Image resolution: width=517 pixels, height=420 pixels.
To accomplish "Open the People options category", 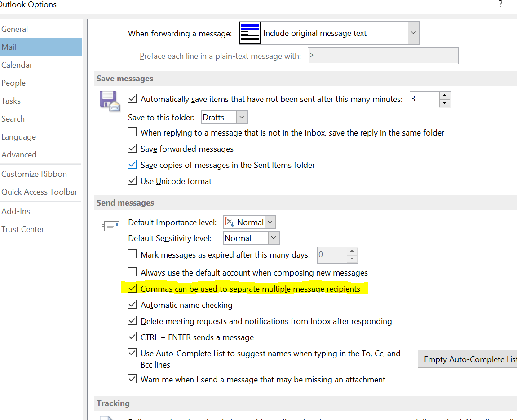I will (x=41, y=83).
